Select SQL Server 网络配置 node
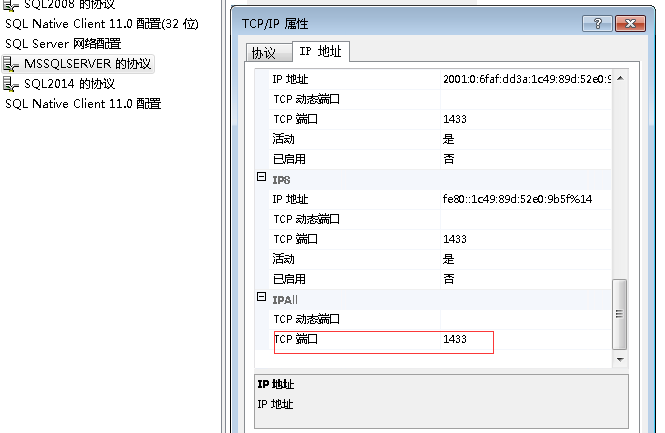Viewport: 665px width, 433px height. tap(63, 44)
